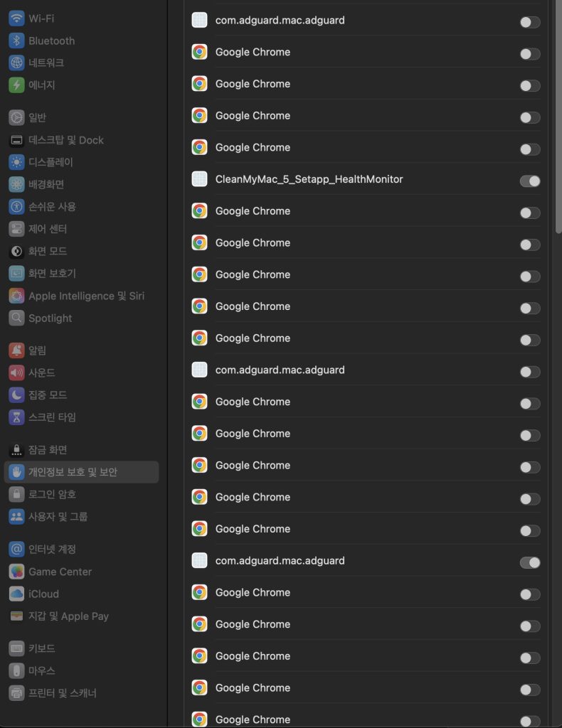Click the Apple Intelligence 및 Siri icon
Viewport: 562px width, 728px height.
(16, 296)
